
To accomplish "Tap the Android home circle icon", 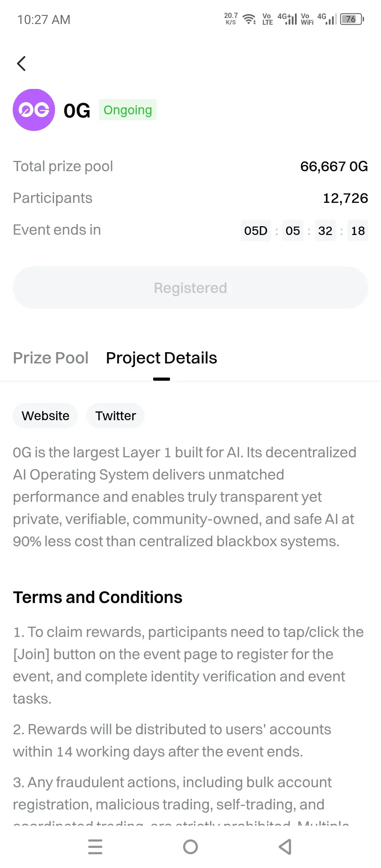I will (x=190, y=847).
